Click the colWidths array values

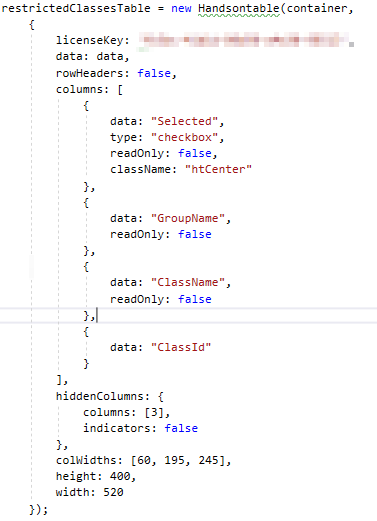[178, 460]
